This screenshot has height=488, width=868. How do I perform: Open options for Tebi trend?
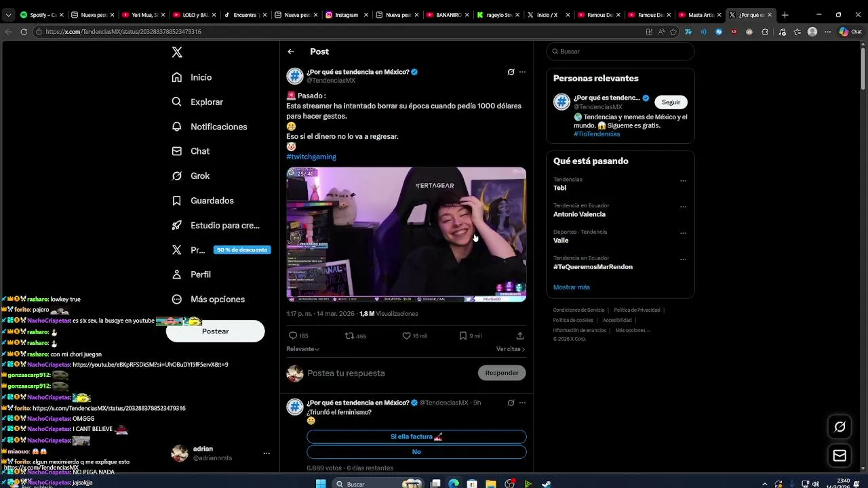(683, 181)
